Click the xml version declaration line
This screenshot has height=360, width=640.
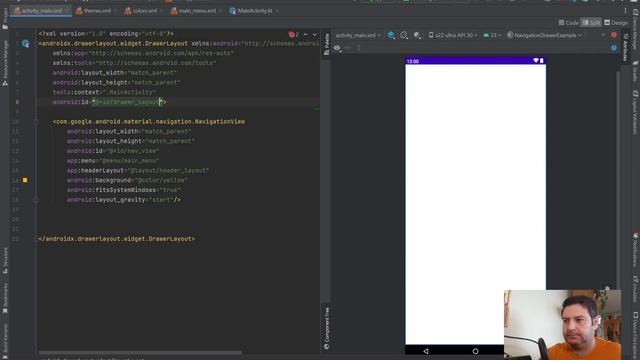106,34
